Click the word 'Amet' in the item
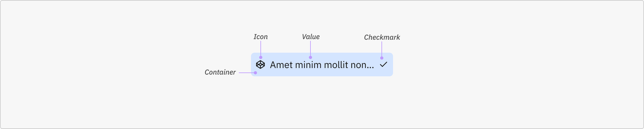The image size is (644, 129). point(281,65)
